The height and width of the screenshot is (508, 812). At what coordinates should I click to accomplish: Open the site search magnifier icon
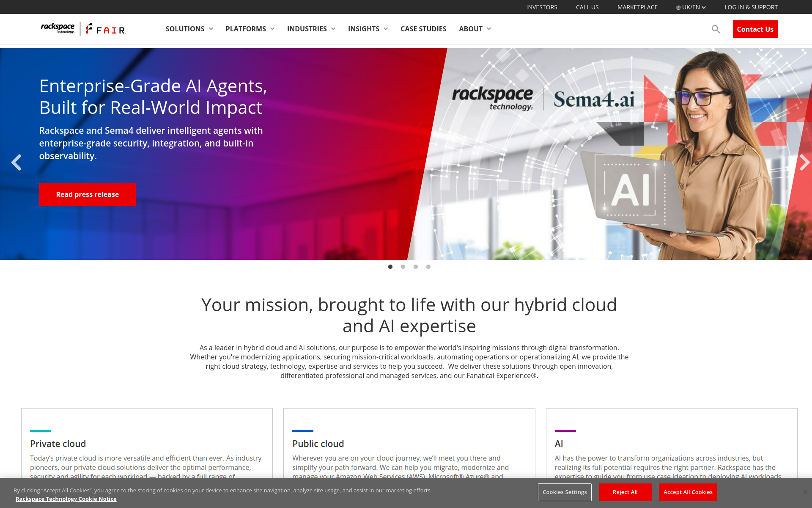(716, 29)
